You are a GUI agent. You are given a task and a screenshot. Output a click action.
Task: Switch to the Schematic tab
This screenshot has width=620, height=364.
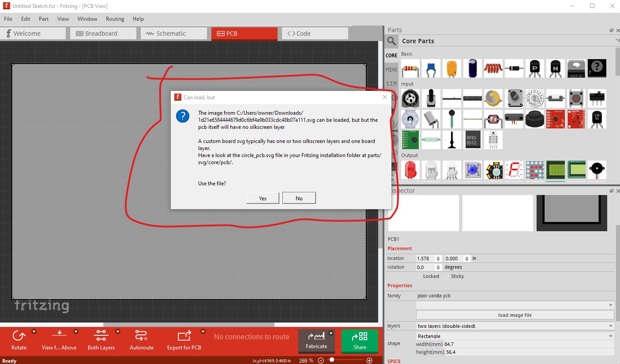(174, 34)
